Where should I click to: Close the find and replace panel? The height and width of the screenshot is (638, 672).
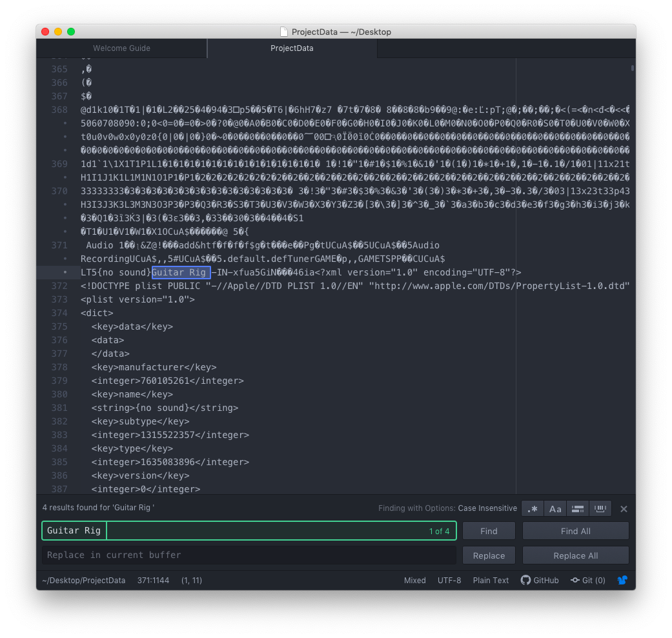[x=624, y=509]
